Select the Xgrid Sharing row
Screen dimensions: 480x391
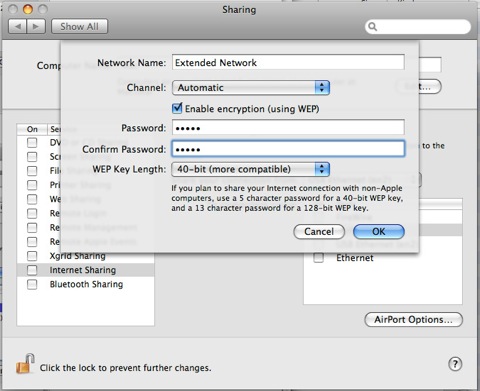[x=85, y=256]
